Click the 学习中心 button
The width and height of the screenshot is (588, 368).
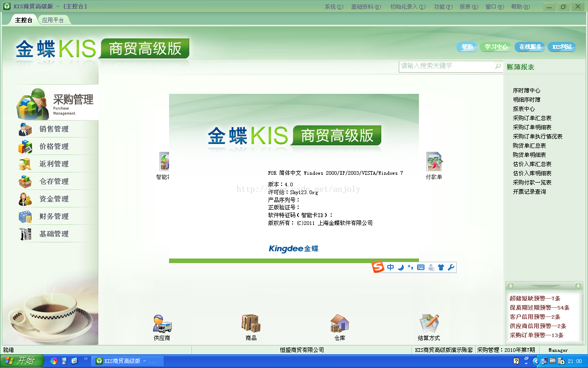496,47
